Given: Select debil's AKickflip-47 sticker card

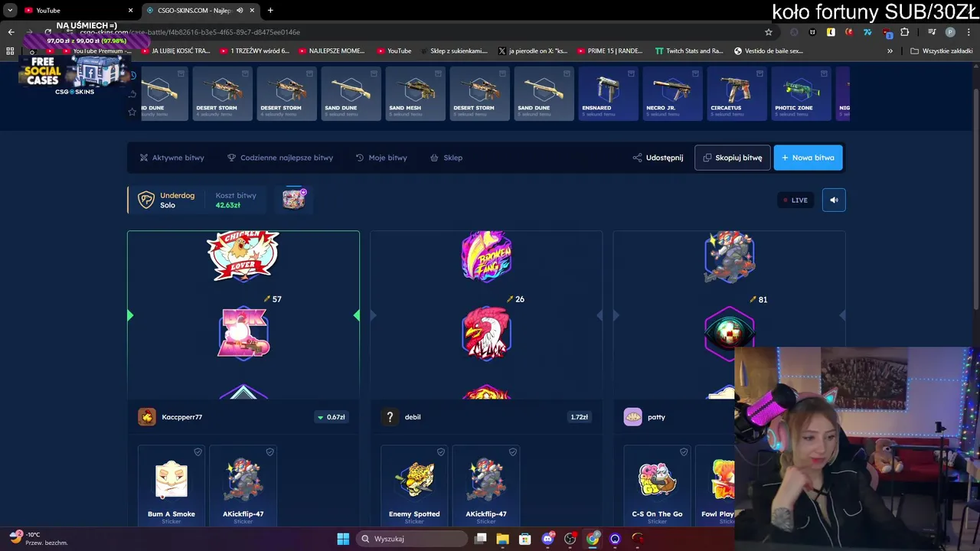Looking at the screenshot, I should tap(486, 485).
